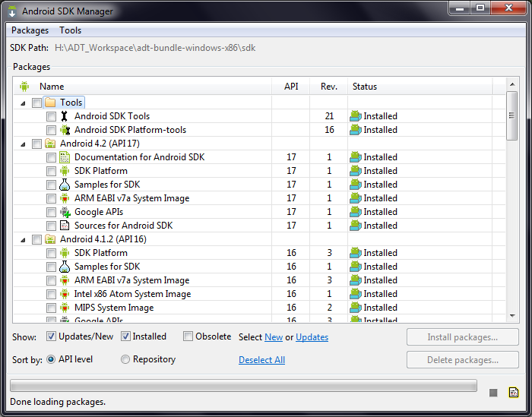Click the Install packages button
The image size is (532, 417).
click(462, 337)
